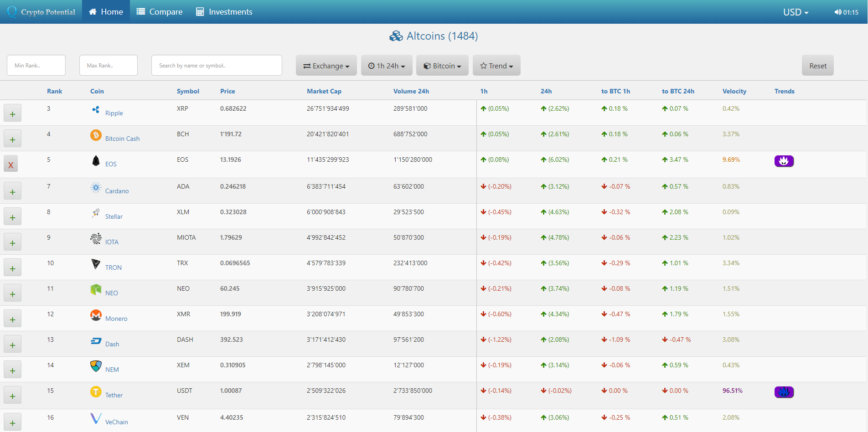The height and width of the screenshot is (432, 868).
Task: Click the EOS flame trend badge
Action: click(x=784, y=161)
